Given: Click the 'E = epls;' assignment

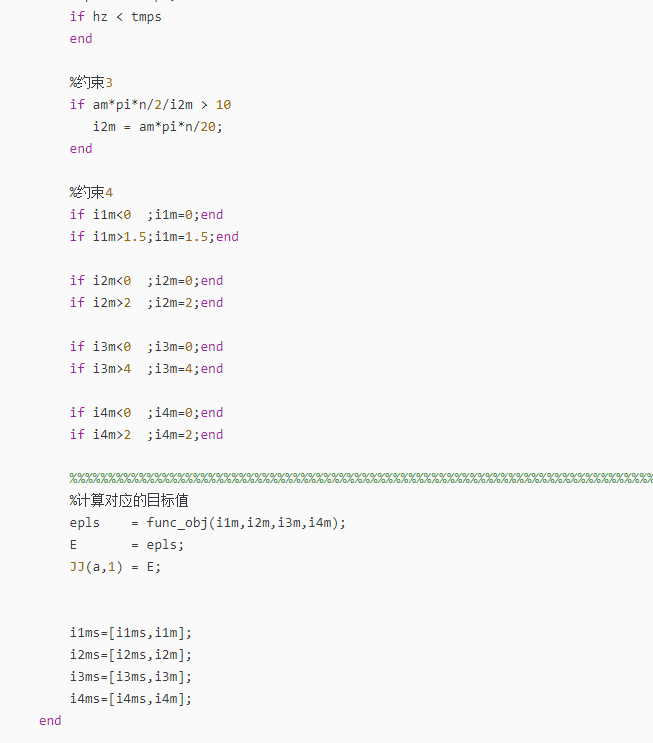Looking at the screenshot, I should tap(127, 545).
